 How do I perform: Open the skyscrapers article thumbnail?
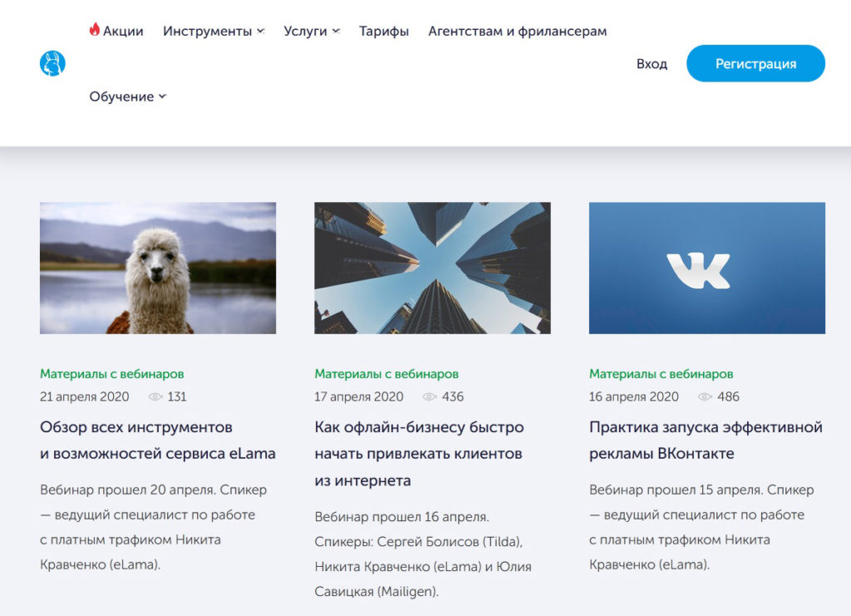pos(432,268)
